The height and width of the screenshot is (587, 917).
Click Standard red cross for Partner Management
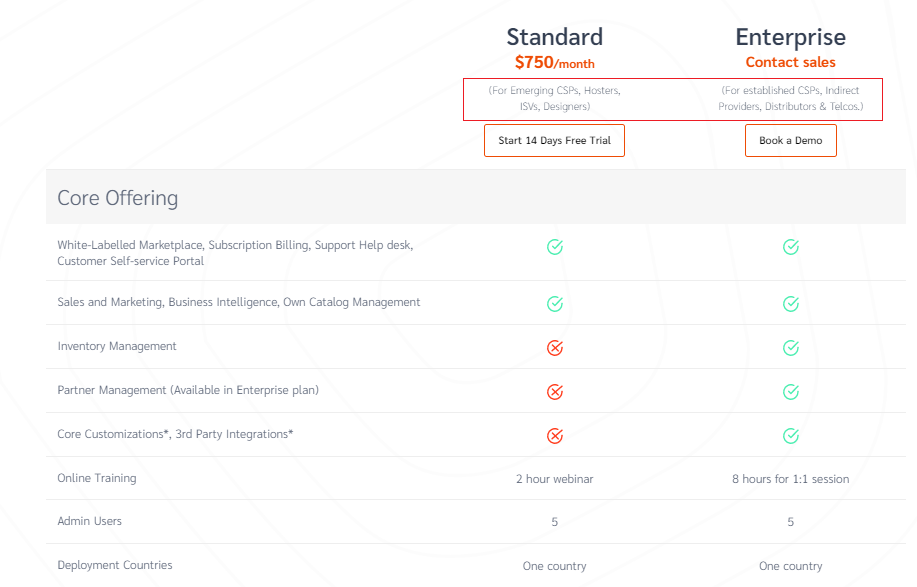tap(555, 392)
